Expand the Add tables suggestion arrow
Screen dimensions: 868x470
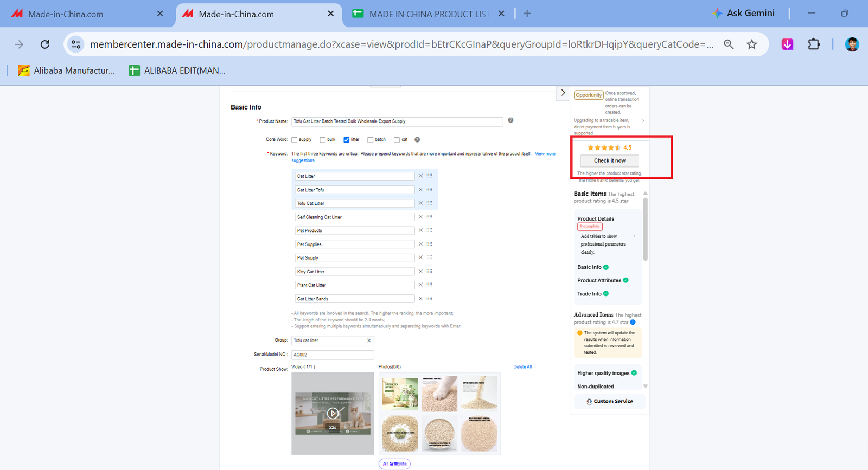(634, 236)
